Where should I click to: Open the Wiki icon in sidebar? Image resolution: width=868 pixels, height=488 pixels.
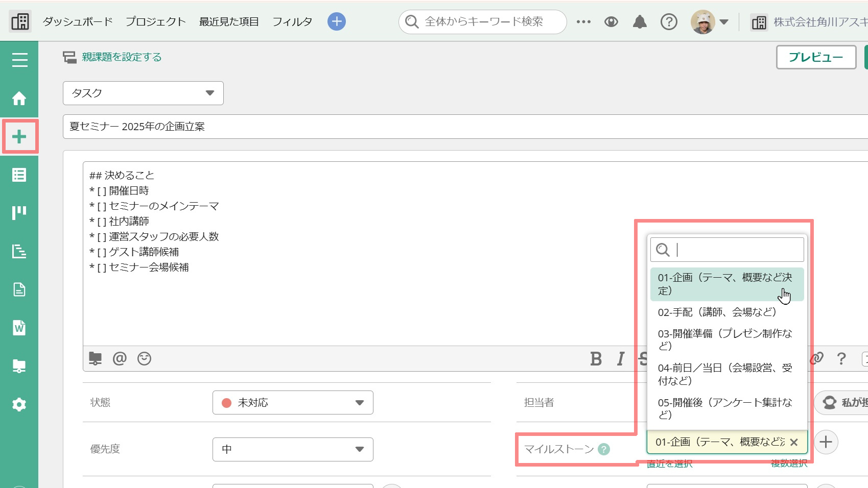[x=19, y=328]
